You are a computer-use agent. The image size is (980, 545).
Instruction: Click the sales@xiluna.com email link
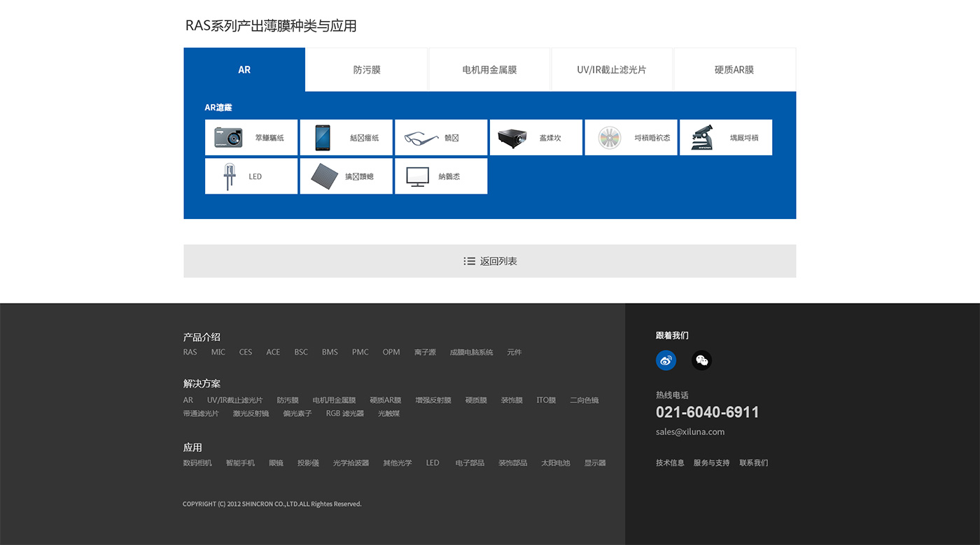pos(689,432)
